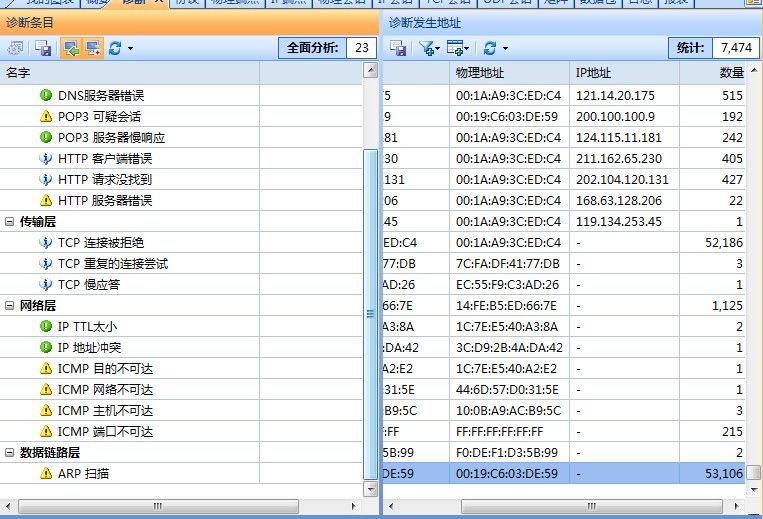
Task: Select row with IP 211.162.65.230
Action: (564, 159)
